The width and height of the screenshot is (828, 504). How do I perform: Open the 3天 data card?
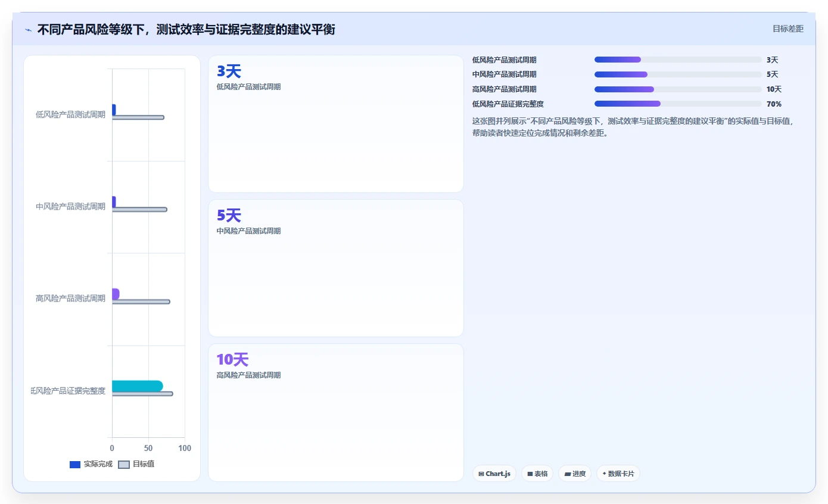coord(336,124)
